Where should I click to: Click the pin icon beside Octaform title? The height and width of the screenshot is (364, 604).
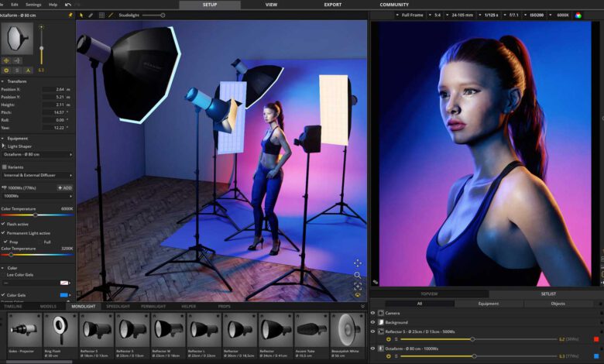point(70,15)
